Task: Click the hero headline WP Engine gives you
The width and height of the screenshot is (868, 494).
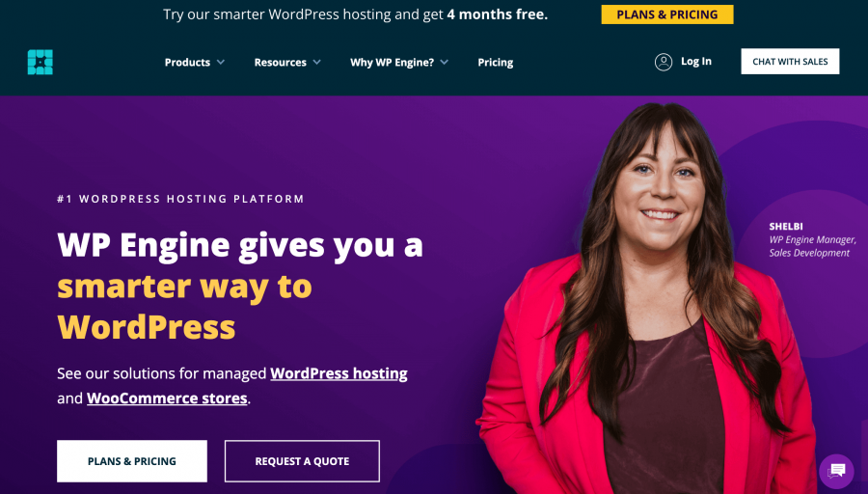Action: [240, 245]
